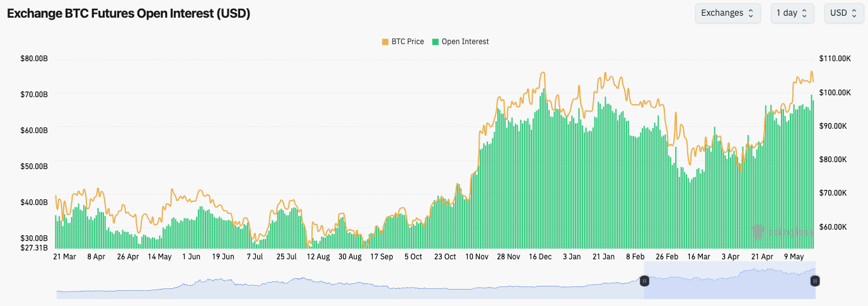Click the 21 Mar x-axis date label
Screen dimensions: 868x306
tap(65, 257)
